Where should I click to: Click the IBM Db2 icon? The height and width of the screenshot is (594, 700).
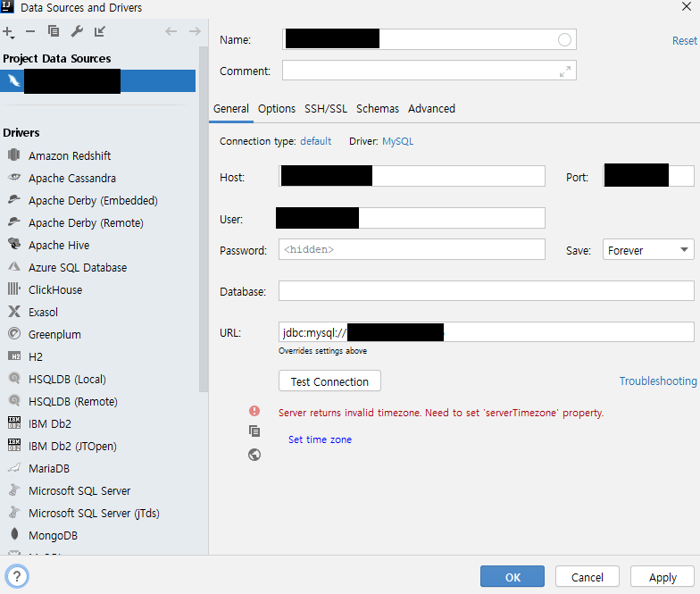point(14,422)
